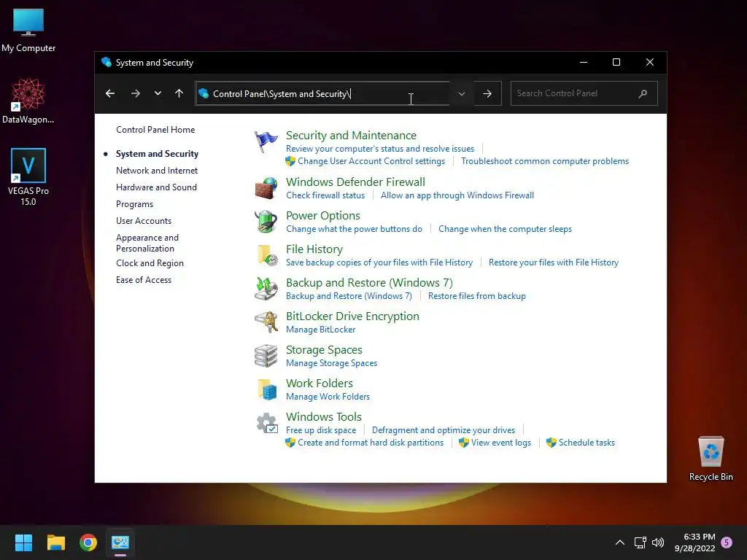The height and width of the screenshot is (560, 747).
Task: Show hidden icons in the system tray
Action: (x=620, y=542)
